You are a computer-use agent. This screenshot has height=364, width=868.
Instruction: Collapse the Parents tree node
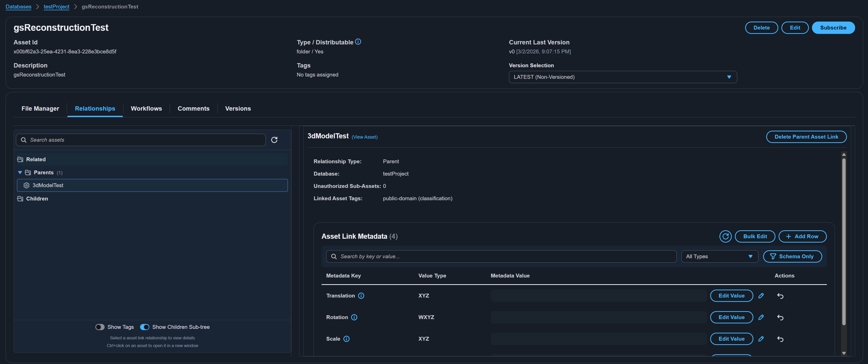[x=20, y=173]
